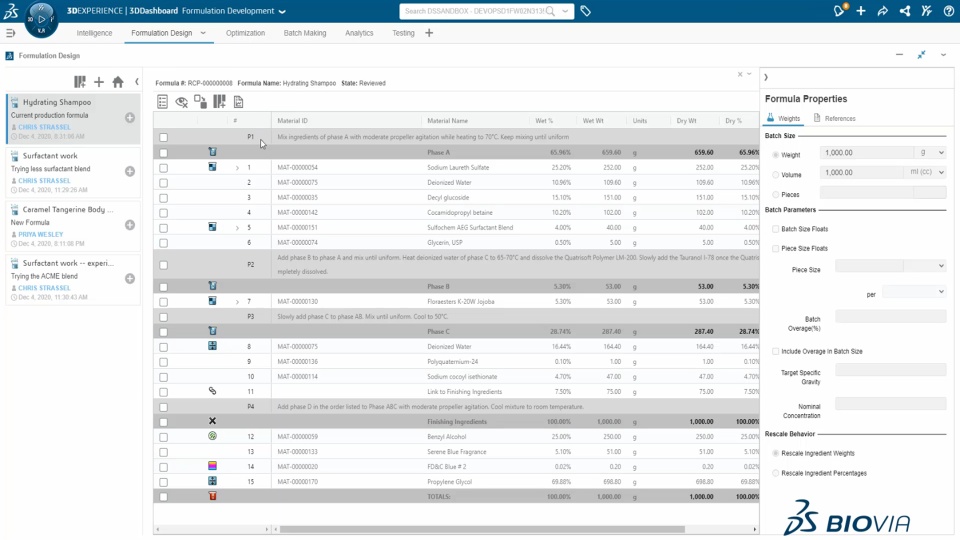Open the Caramel Tangerine Body formula card
Image resolution: width=960 pixels, height=540 pixels.
[73, 225]
